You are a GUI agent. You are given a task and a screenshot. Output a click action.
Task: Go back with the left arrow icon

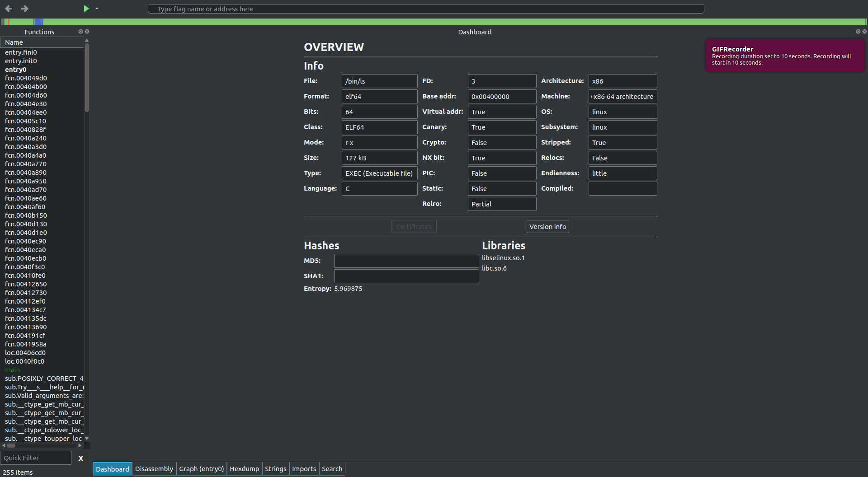click(x=9, y=9)
